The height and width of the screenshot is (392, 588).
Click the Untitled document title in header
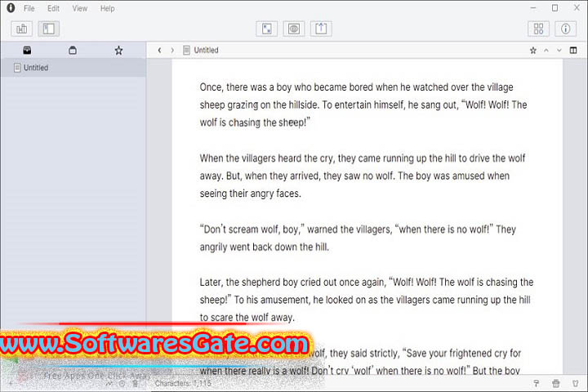pos(206,51)
